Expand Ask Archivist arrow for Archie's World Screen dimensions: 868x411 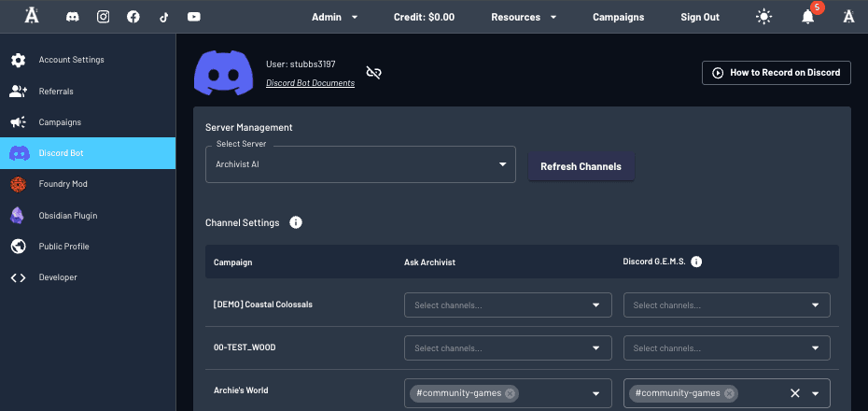coord(596,394)
